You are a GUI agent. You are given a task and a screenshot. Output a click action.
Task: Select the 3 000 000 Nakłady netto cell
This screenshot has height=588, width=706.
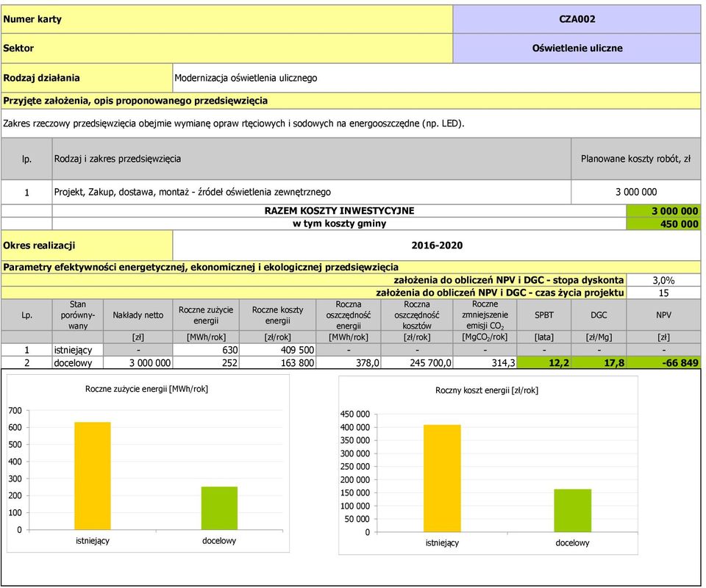138,363
